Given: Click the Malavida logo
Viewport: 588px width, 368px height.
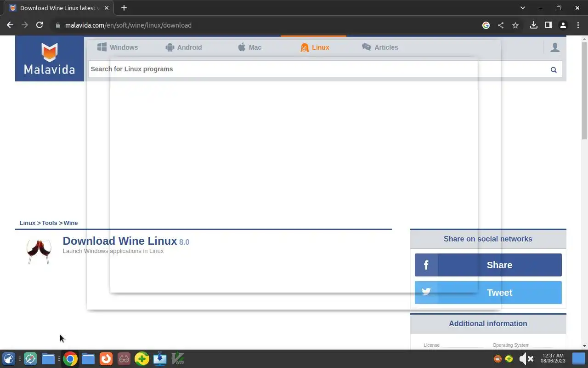Looking at the screenshot, I should [50, 58].
